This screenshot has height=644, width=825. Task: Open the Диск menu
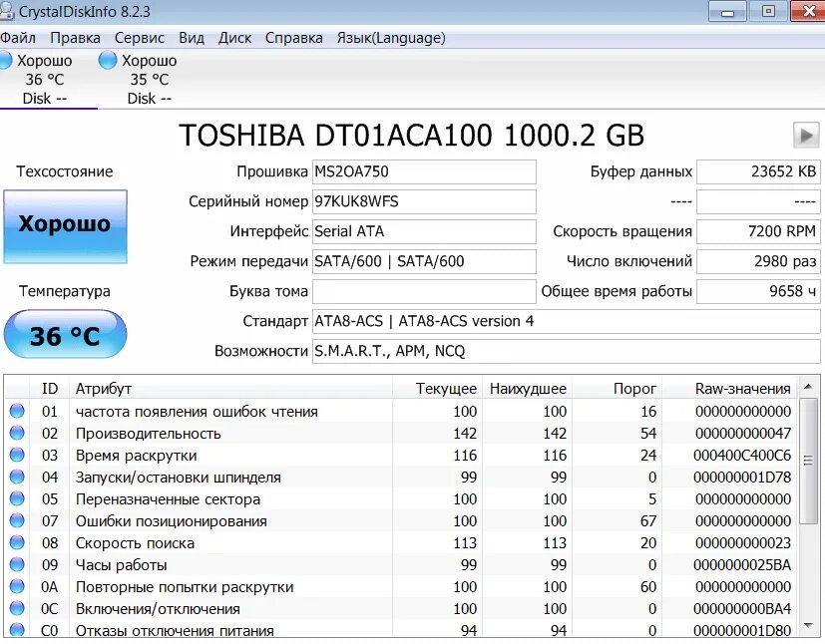point(234,38)
